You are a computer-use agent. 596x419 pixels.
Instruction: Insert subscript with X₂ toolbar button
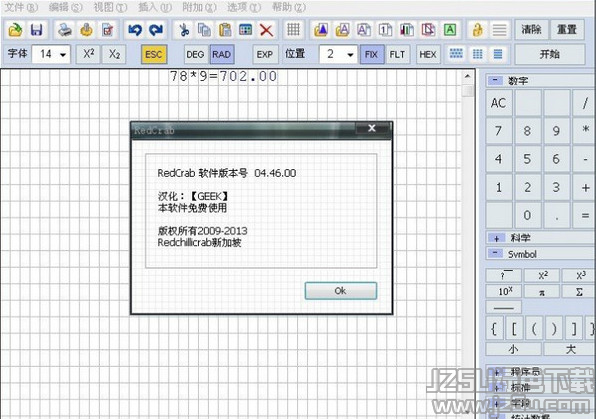tap(114, 54)
